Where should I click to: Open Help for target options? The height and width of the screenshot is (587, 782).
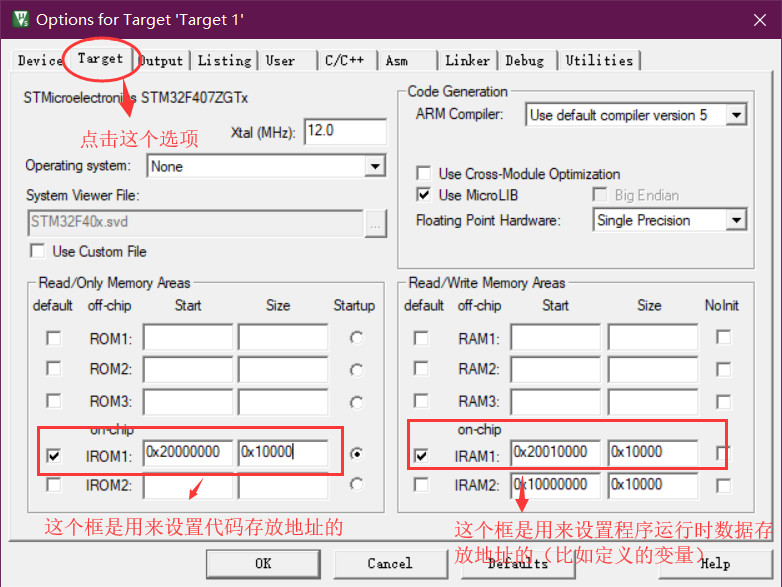point(715,564)
